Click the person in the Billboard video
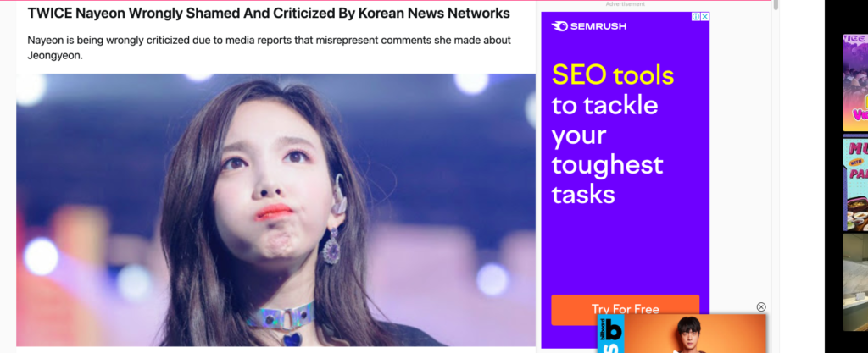The height and width of the screenshot is (353, 868). 688,334
